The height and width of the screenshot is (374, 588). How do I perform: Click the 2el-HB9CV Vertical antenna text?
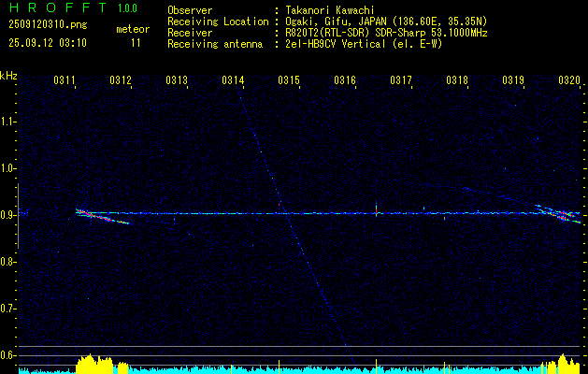[x=364, y=44]
